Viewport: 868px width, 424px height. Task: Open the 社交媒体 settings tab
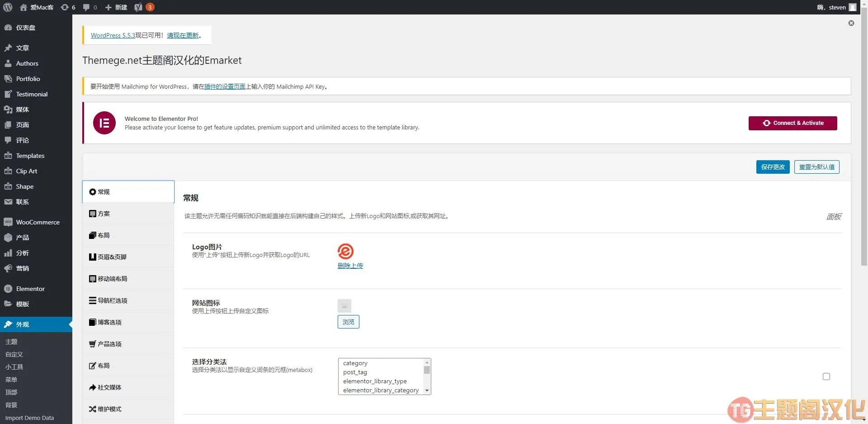click(x=128, y=387)
